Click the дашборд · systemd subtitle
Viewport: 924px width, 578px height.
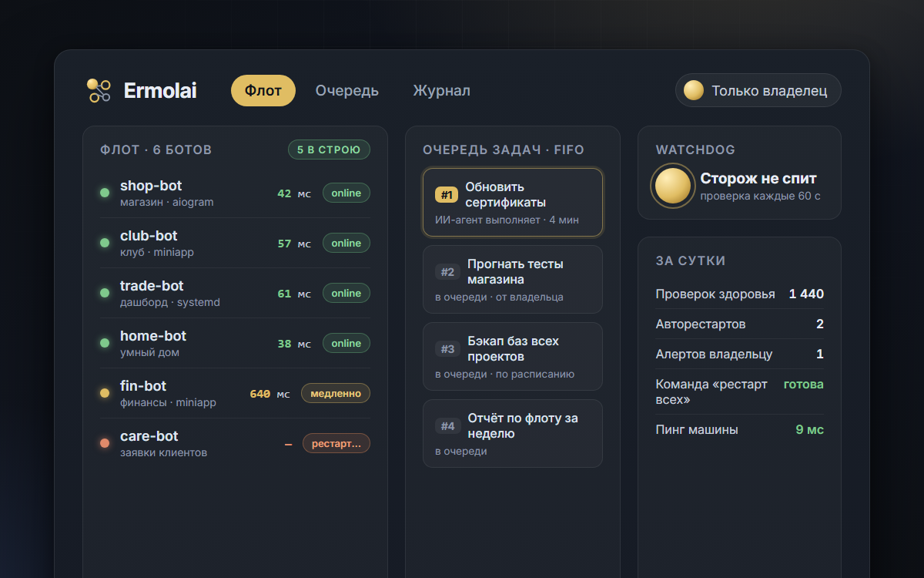170,303
